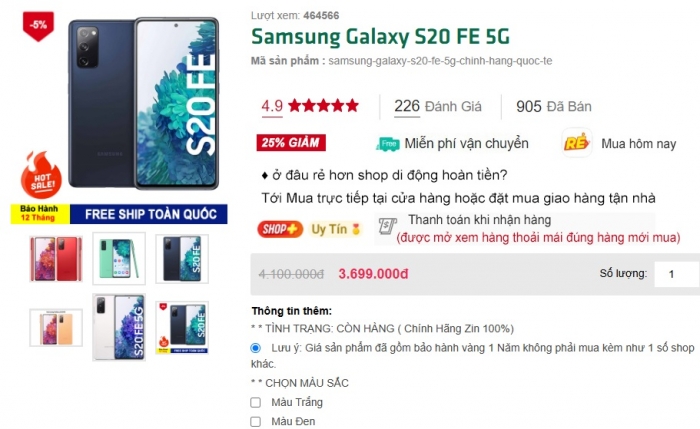The height and width of the screenshot is (429, 700).
Task: Click the Số lượng quantity field
Action: (x=676, y=274)
